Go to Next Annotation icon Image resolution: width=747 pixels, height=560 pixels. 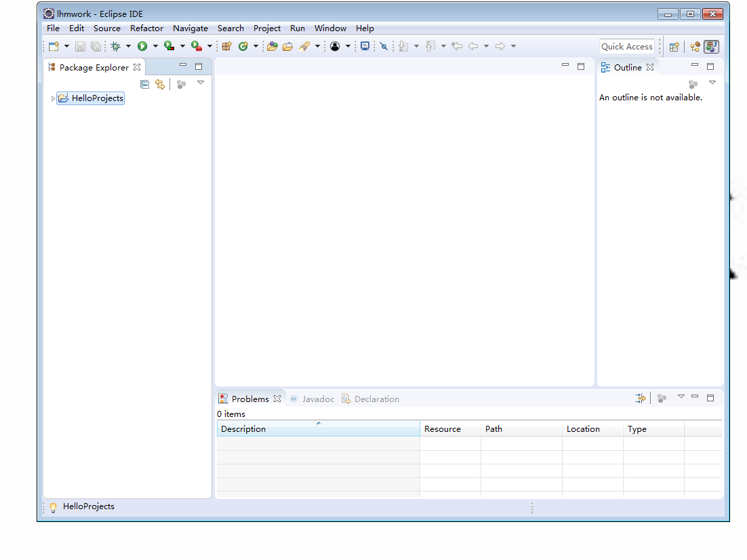click(x=403, y=46)
